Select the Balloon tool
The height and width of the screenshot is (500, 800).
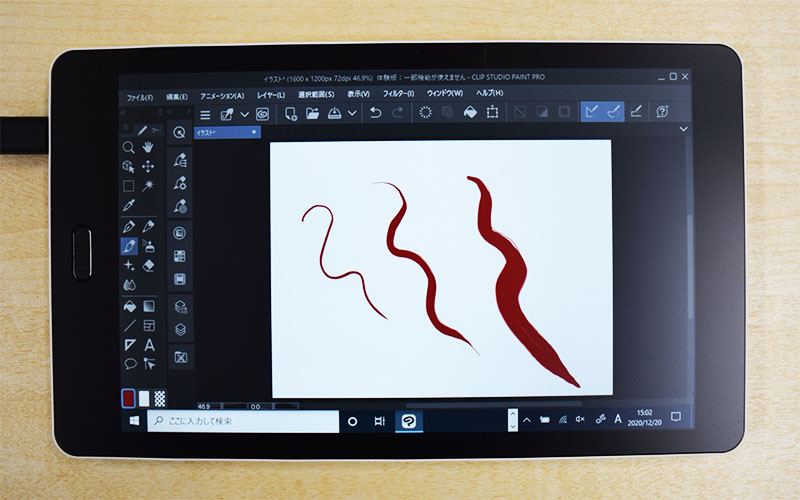(130, 364)
